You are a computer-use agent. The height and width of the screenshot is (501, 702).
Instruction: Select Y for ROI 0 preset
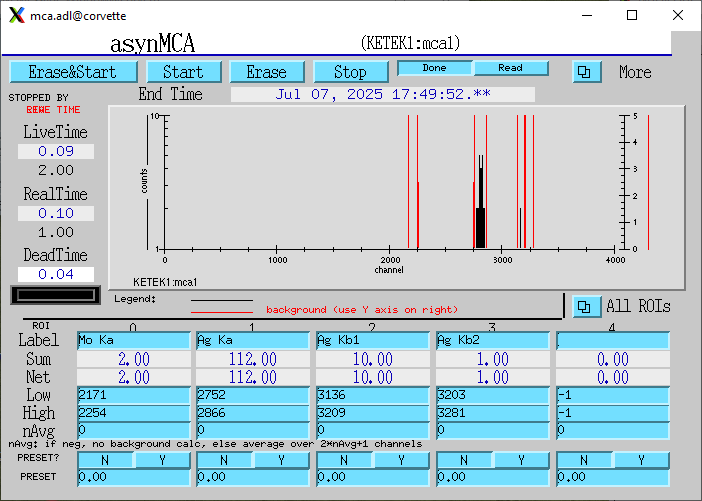pyautogui.click(x=162, y=460)
